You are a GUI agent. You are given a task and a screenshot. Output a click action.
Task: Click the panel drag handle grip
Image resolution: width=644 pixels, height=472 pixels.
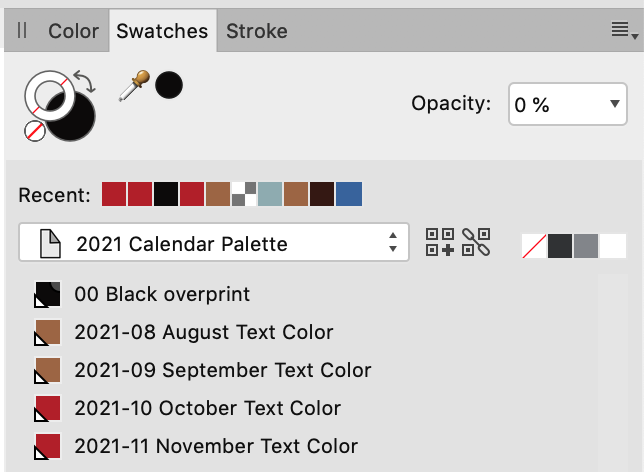22,30
